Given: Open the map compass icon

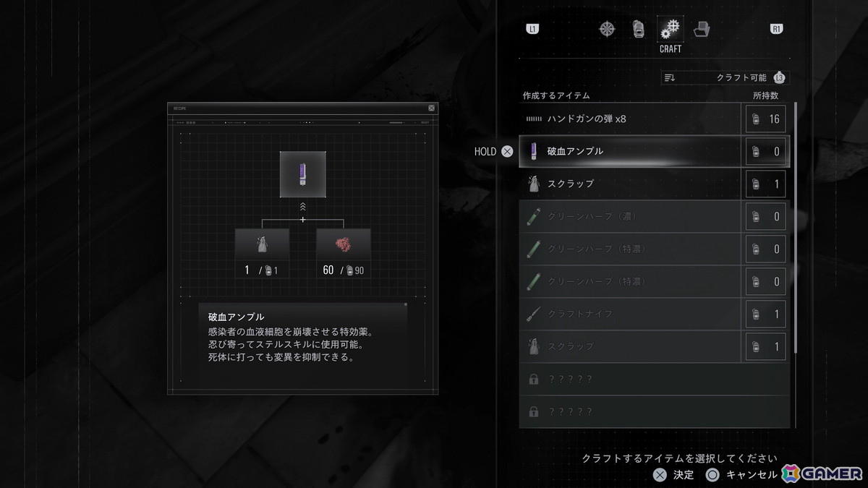Looking at the screenshot, I should 606,28.
